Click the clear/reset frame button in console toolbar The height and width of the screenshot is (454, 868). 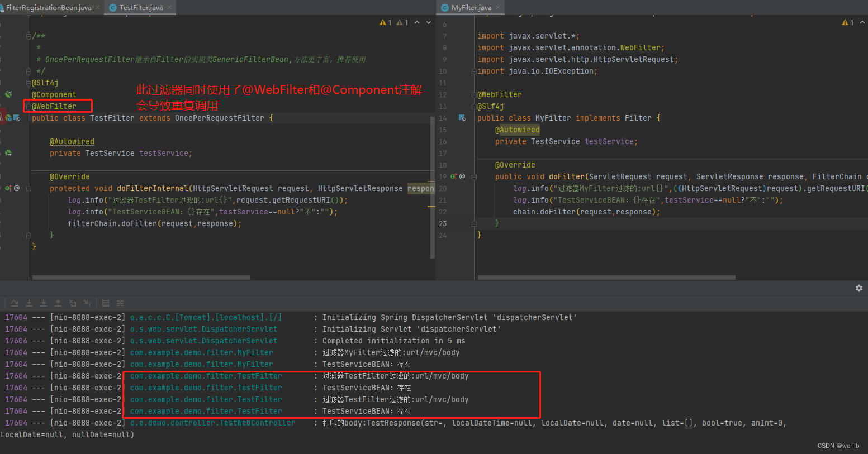coord(73,303)
